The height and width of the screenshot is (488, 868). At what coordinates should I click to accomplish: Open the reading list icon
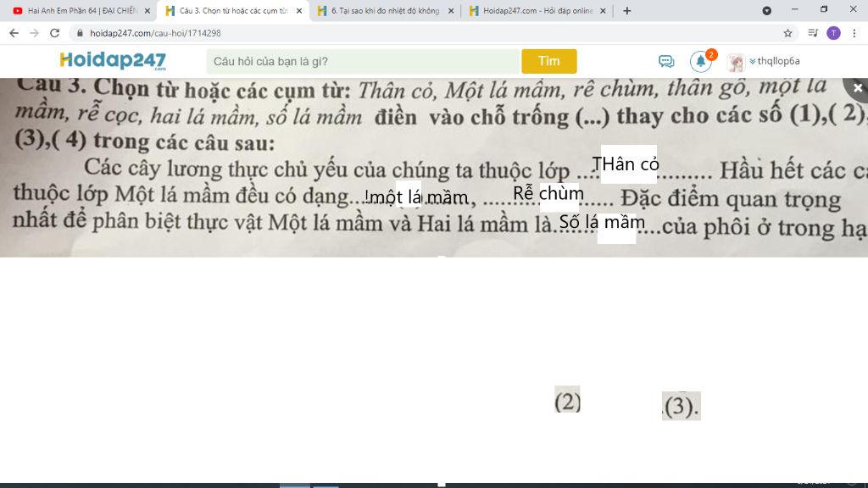pyautogui.click(x=813, y=33)
